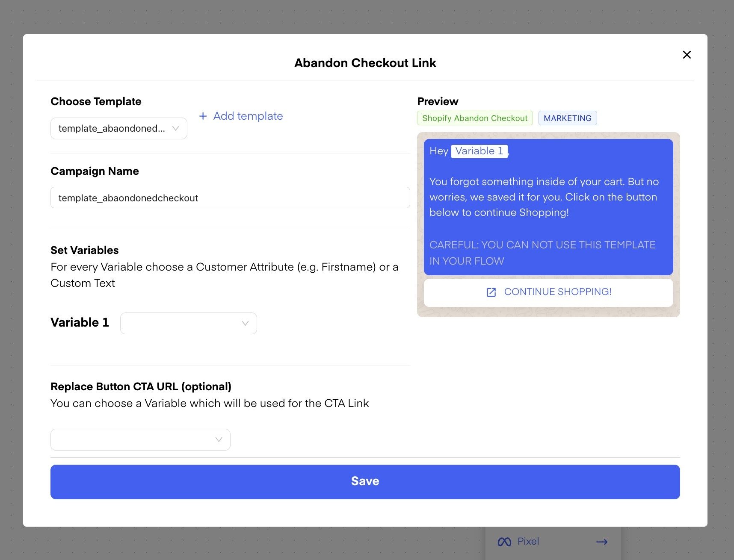
Task: Click the right arrow in the Pixel row
Action: (x=602, y=542)
